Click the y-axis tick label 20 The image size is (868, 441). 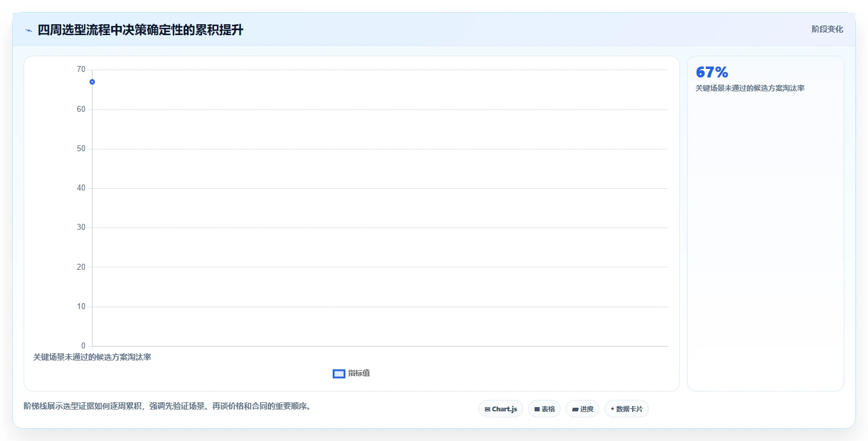tap(81, 267)
